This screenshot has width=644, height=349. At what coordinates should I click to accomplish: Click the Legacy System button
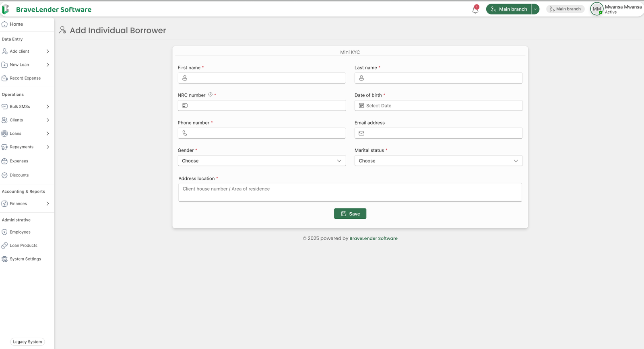[27, 342]
